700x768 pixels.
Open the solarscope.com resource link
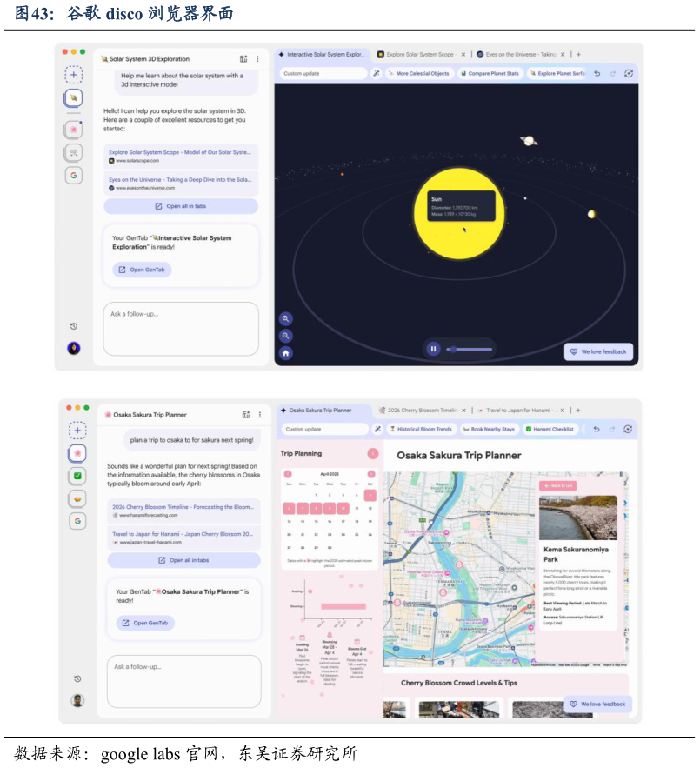(180, 156)
